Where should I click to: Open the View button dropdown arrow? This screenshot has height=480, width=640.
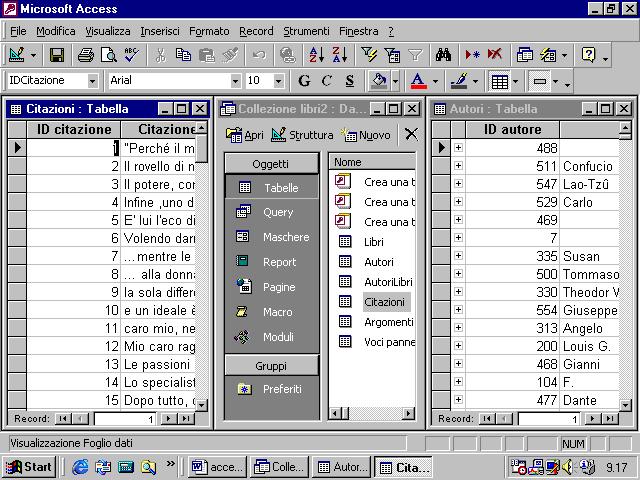click(33, 55)
